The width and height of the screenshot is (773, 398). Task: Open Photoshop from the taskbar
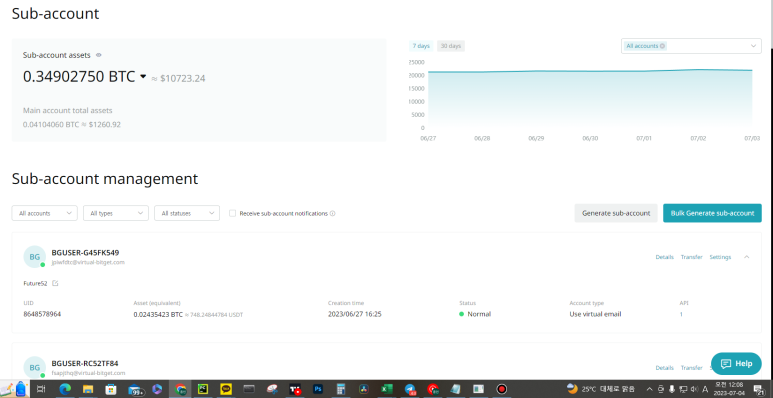point(318,389)
